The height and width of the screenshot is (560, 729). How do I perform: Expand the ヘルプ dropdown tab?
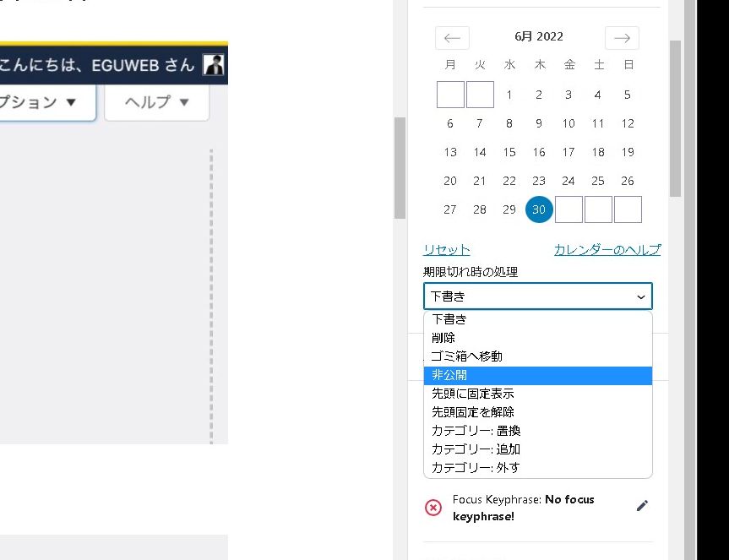click(x=156, y=102)
